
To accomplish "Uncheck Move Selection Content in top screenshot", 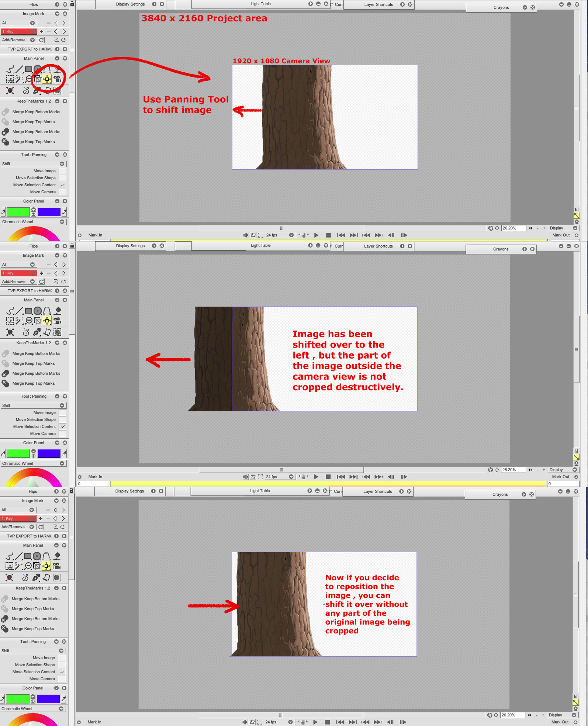I will click(63, 185).
